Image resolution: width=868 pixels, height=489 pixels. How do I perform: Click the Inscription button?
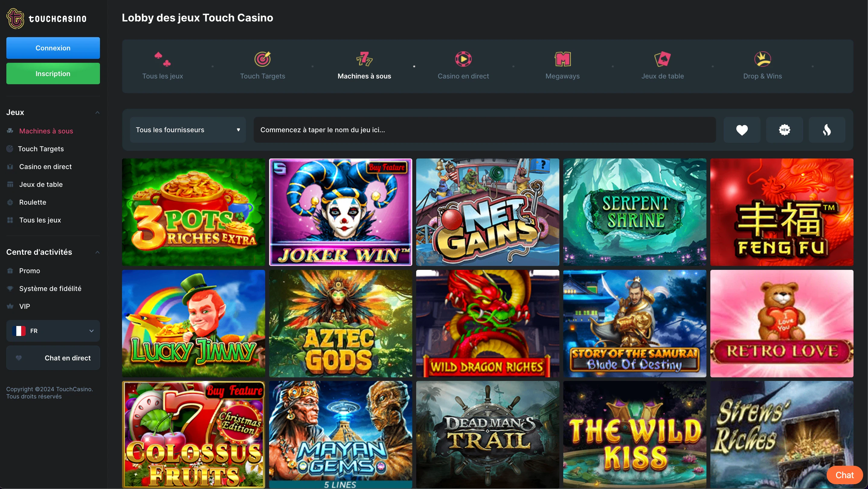pyautogui.click(x=53, y=73)
